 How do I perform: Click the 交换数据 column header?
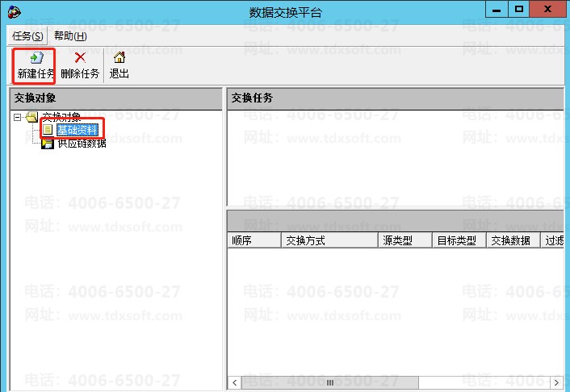pos(513,240)
